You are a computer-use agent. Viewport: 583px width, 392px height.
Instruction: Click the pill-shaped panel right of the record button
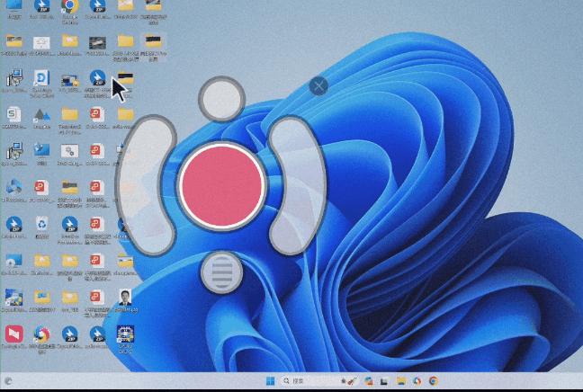[298, 185]
